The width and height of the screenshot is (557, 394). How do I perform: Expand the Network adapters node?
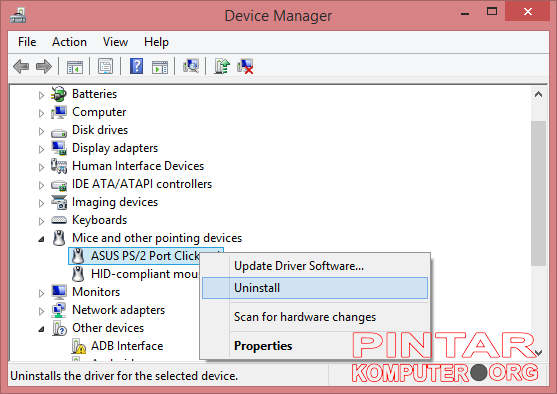tap(41, 311)
